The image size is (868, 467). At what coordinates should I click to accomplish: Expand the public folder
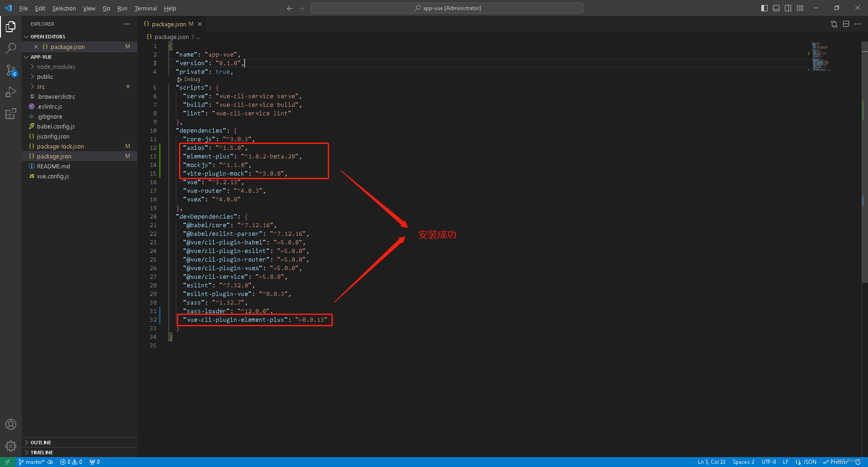[x=80, y=77]
